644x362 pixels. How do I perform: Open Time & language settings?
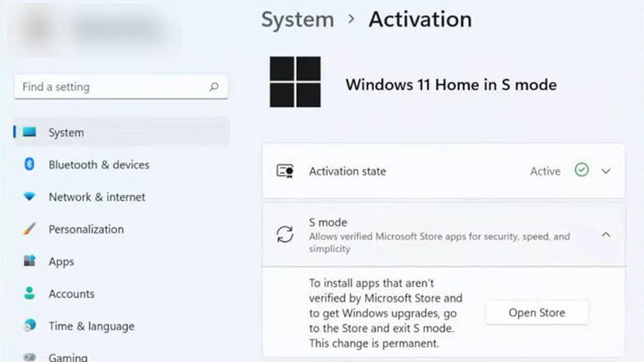[91, 326]
